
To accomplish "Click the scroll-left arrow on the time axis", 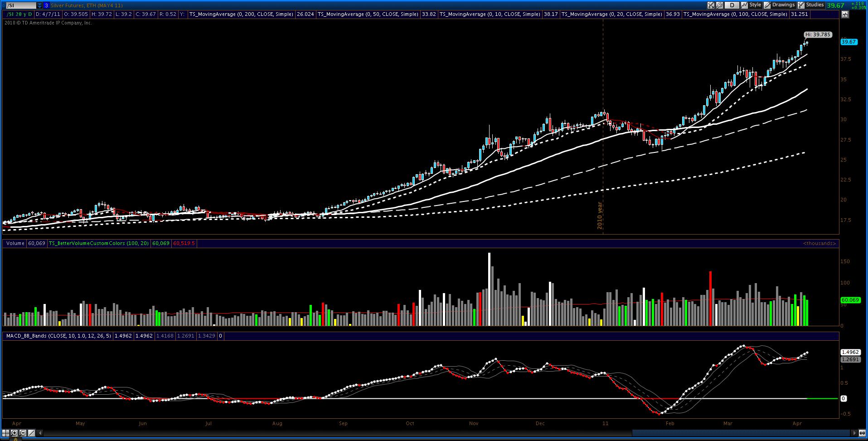I will click(41, 433).
